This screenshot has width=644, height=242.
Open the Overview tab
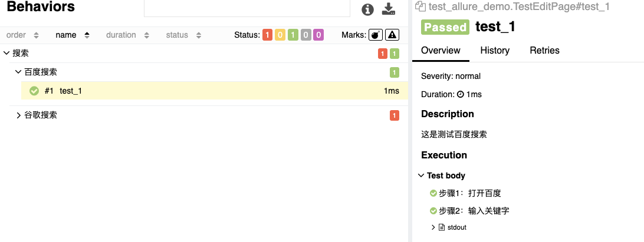pos(441,51)
